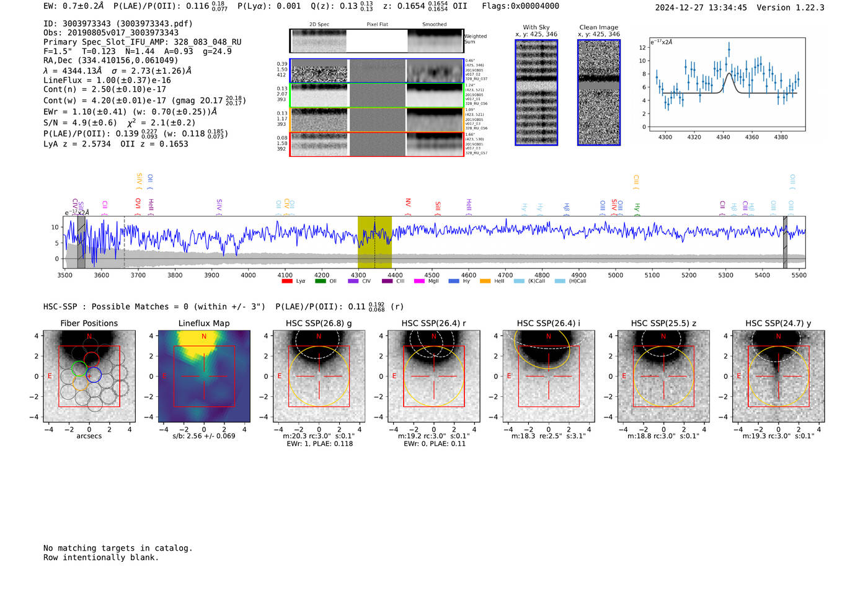The image size is (868, 591).
Task: Select the orange-outlined 2D spectrum fiber row
Action: click(x=377, y=120)
